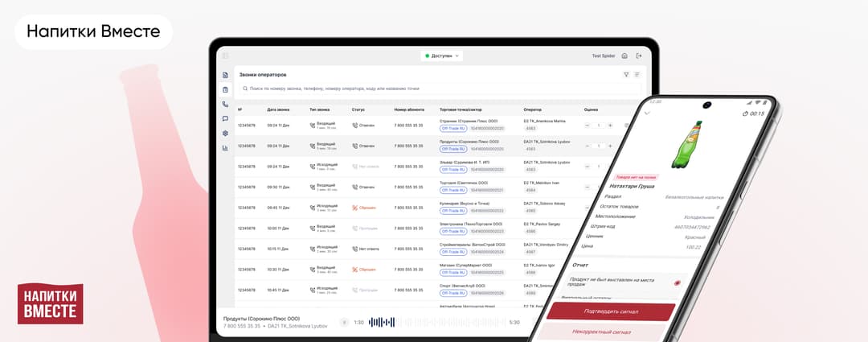Click the Звонки операторов page title
The image size is (868, 342).
pos(262,74)
